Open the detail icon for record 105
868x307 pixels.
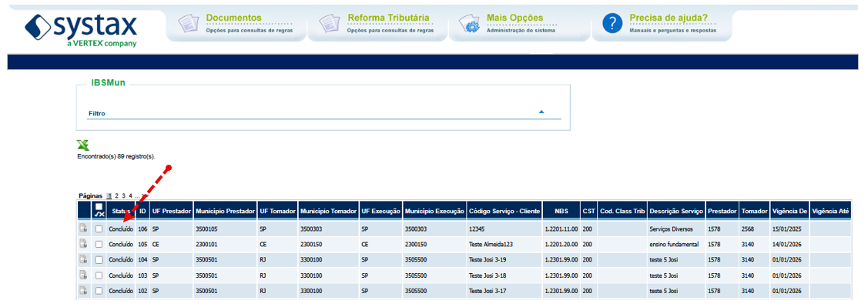pos(84,244)
